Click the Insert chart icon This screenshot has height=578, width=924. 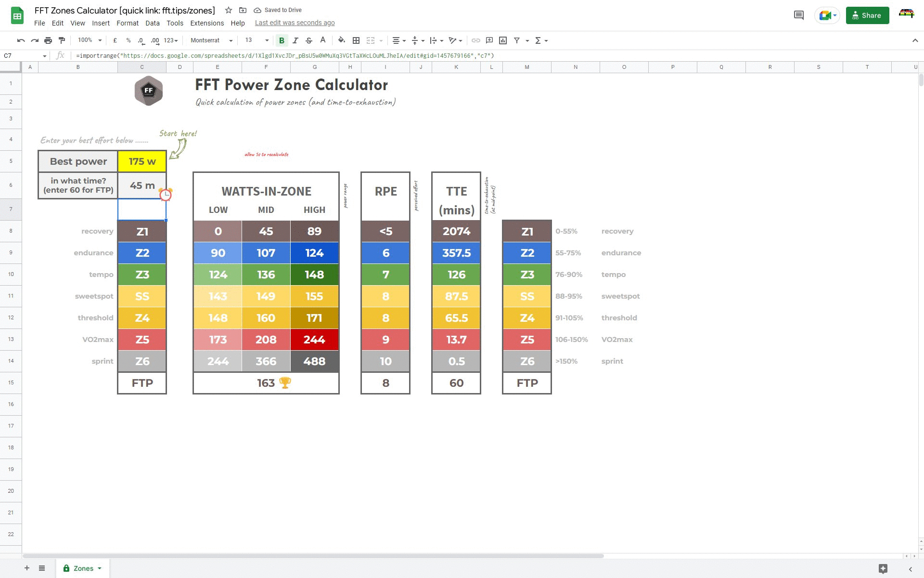click(x=503, y=40)
